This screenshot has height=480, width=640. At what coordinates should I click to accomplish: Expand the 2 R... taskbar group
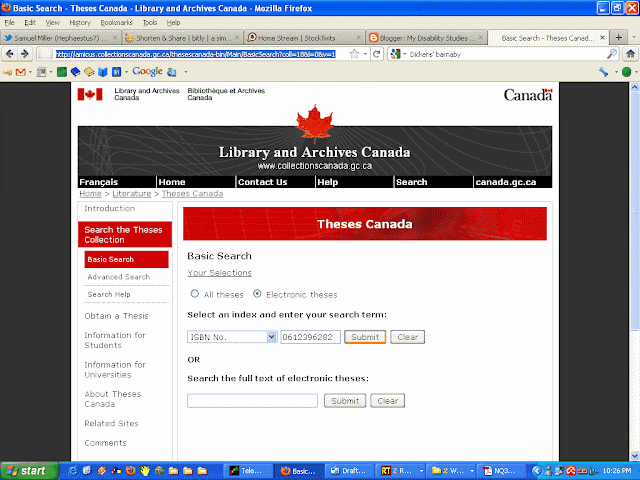pos(420,471)
